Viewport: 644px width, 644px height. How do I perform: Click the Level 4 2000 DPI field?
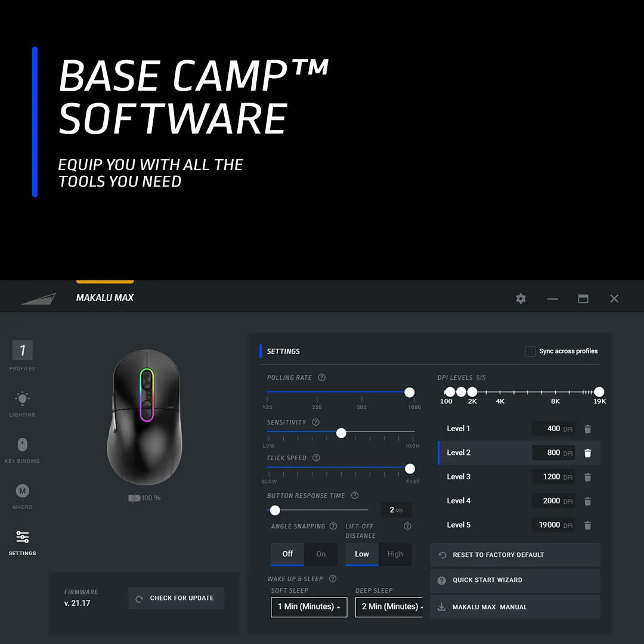[x=553, y=501]
